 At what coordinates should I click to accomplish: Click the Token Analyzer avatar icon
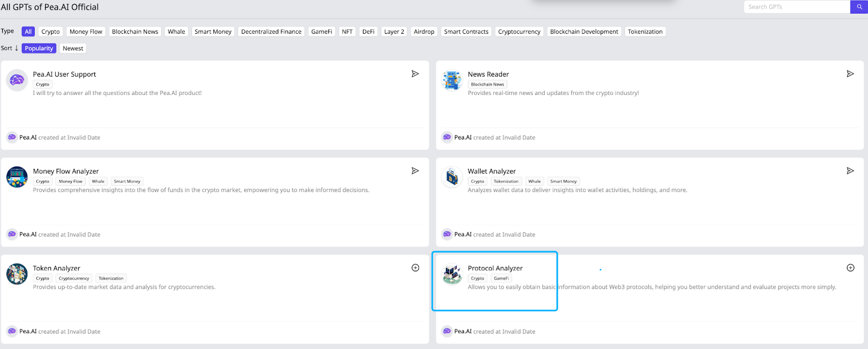(17, 274)
